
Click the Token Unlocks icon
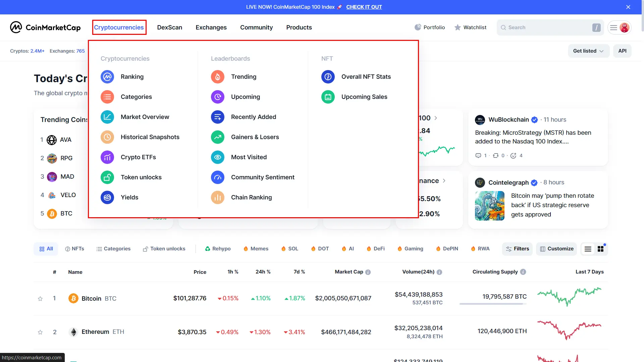pos(107,177)
